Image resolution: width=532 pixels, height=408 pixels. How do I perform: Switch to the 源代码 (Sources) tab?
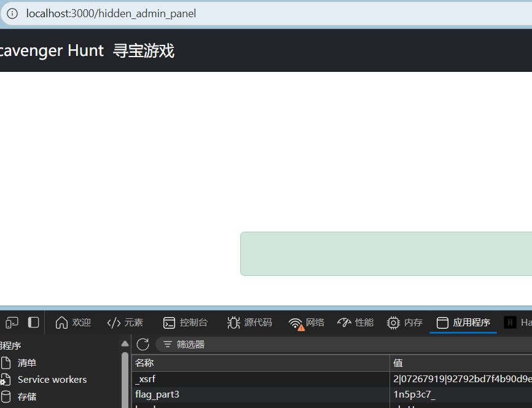249,323
